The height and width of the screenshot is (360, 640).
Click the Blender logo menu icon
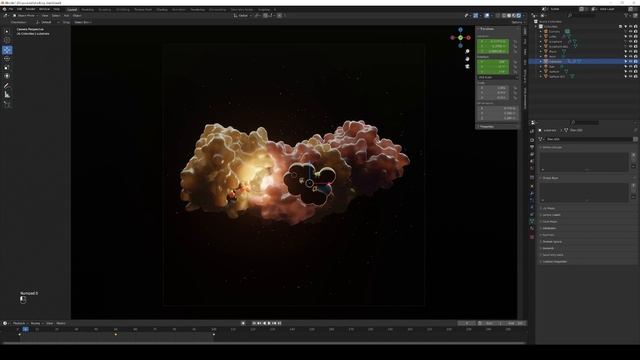tap(4, 9)
